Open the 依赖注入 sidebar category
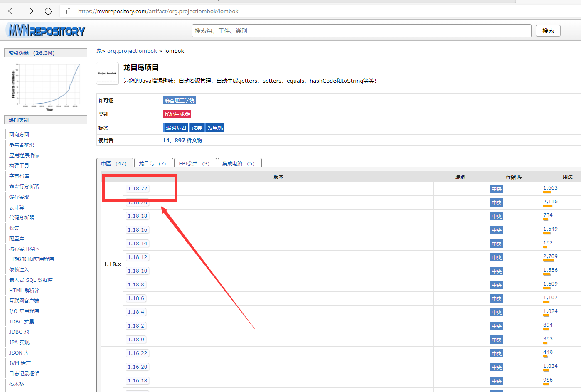The image size is (581, 392). (19, 269)
